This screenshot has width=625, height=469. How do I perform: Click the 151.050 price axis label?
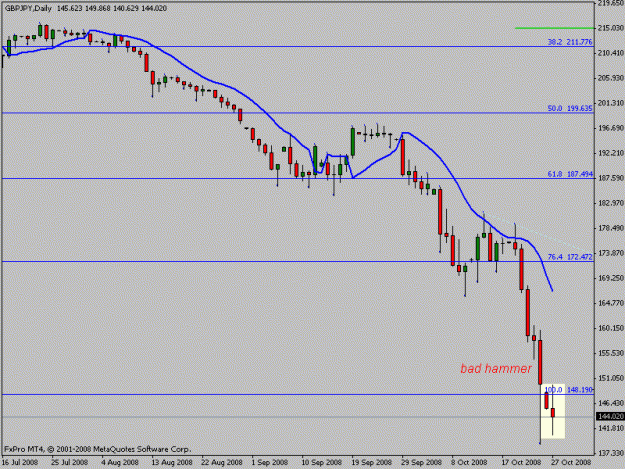pos(611,378)
